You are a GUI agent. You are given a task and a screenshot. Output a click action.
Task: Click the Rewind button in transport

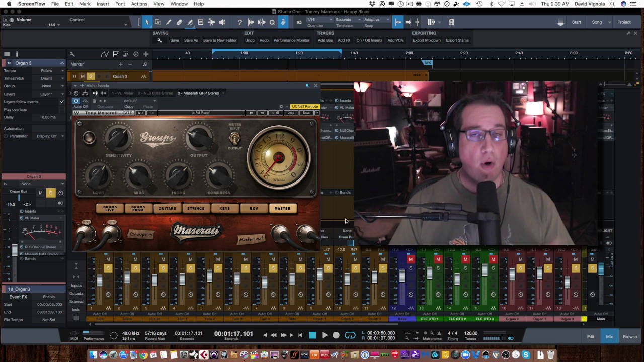click(274, 335)
